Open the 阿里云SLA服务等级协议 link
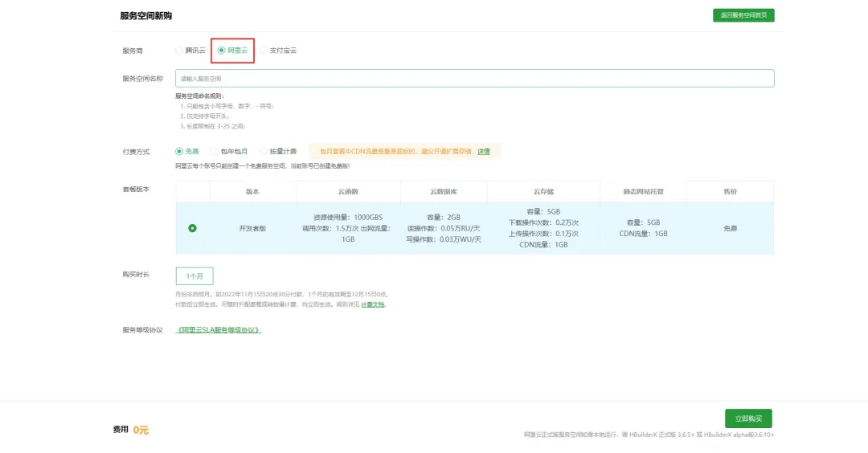Screen dimensions: 868x453 tap(218, 330)
